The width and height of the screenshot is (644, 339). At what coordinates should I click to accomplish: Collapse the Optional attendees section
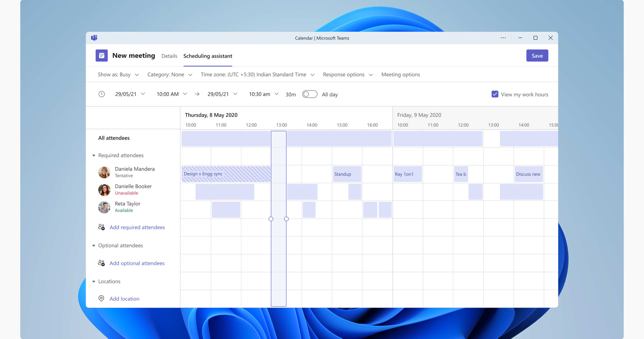point(93,246)
